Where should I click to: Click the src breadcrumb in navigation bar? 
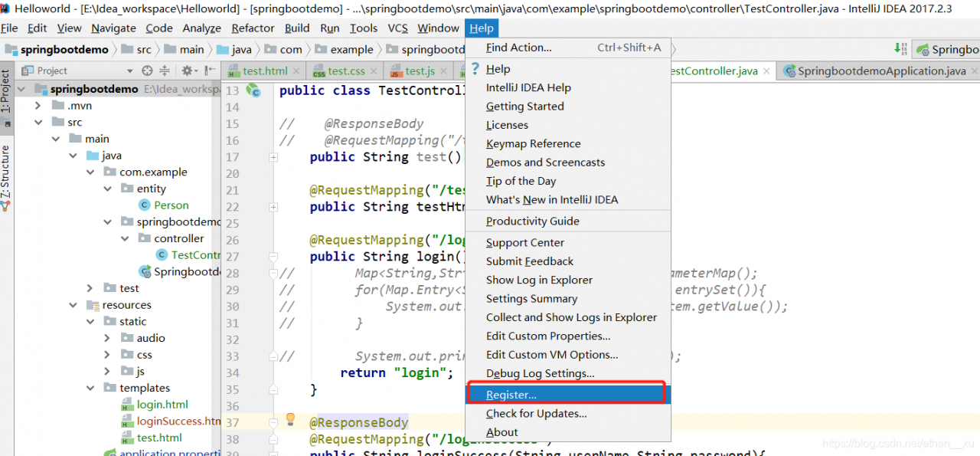pos(136,49)
